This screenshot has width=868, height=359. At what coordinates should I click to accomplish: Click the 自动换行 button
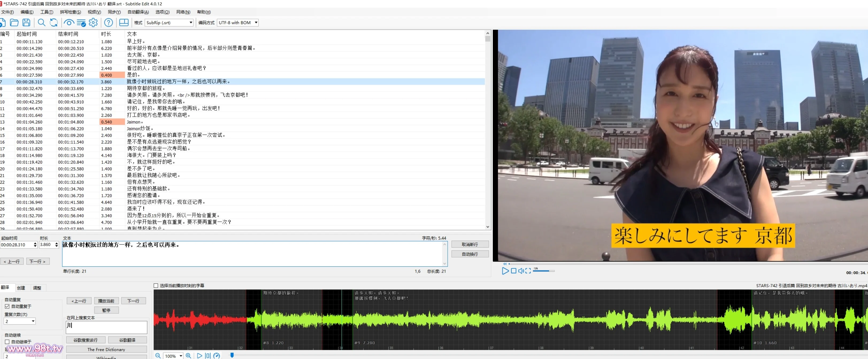[470, 254]
